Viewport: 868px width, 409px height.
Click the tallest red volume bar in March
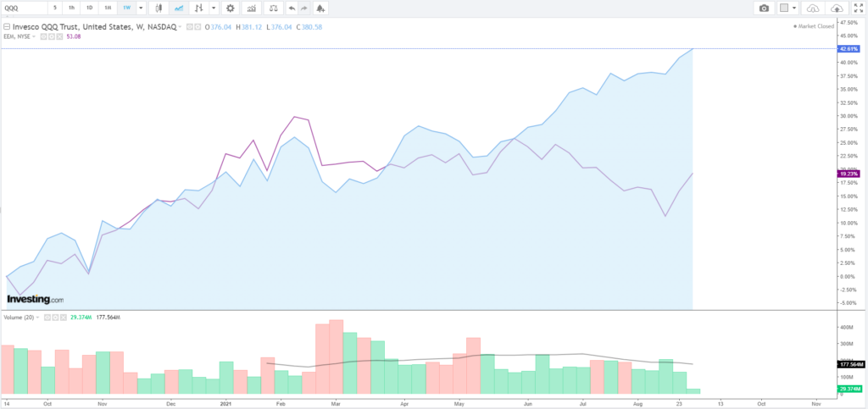coord(336,356)
